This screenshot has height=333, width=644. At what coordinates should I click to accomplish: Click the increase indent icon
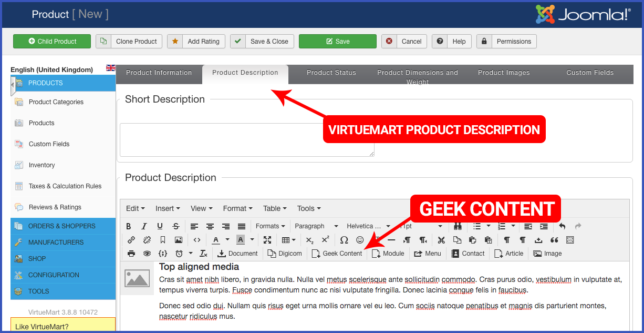coord(544,226)
